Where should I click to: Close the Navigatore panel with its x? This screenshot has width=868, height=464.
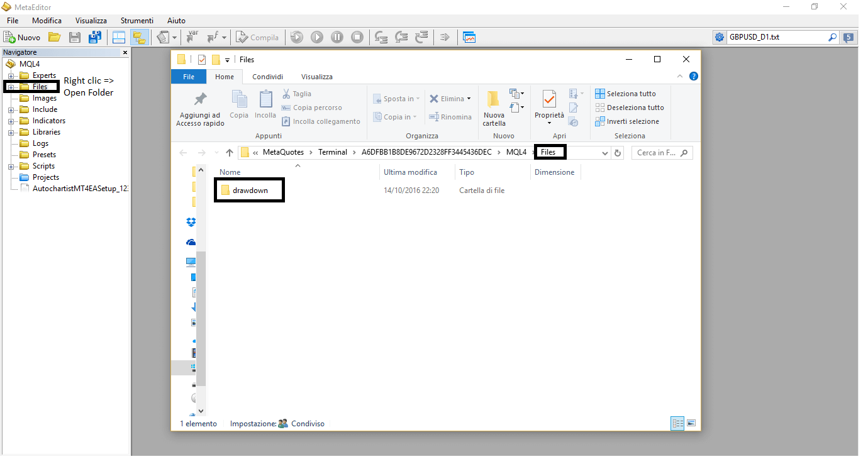(x=125, y=53)
